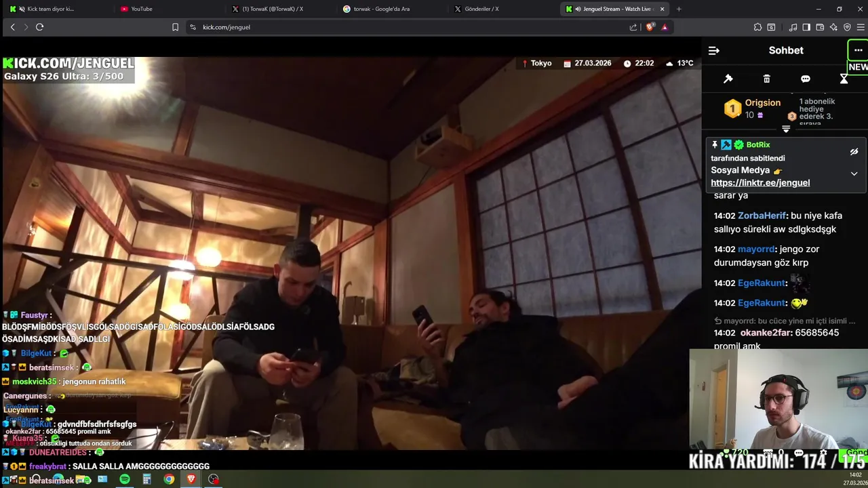
Task: Open Google Chrome from the taskbar
Action: coord(169,479)
